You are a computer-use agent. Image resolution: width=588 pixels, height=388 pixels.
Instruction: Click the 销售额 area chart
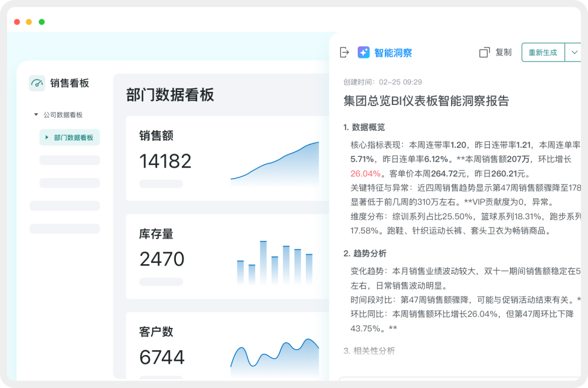tap(275, 162)
